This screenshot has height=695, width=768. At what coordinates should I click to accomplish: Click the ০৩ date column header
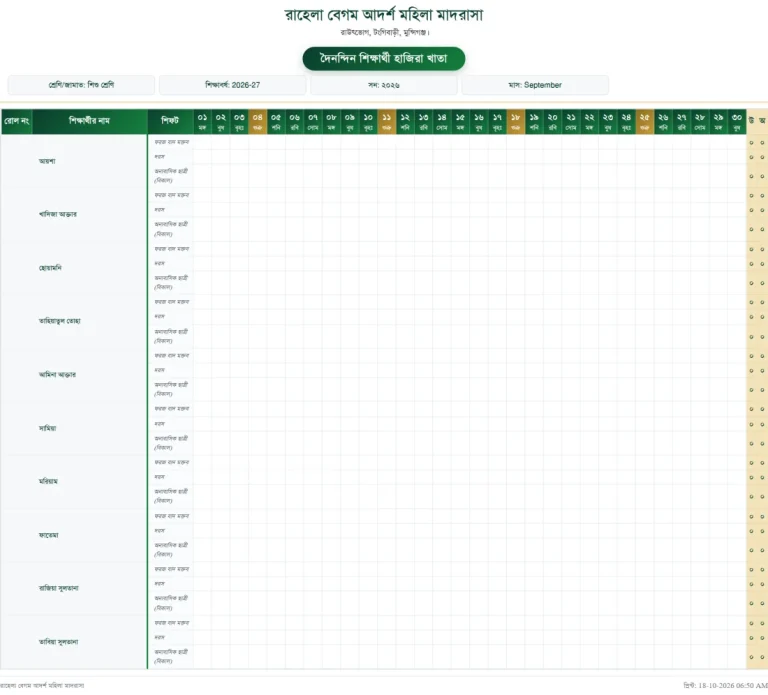click(239, 121)
